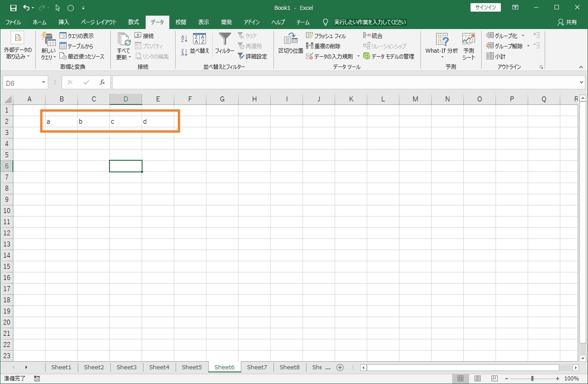This screenshot has height=384, width=588.
Task: Toggle the フィルター funnel button
Action: [224, 44]
